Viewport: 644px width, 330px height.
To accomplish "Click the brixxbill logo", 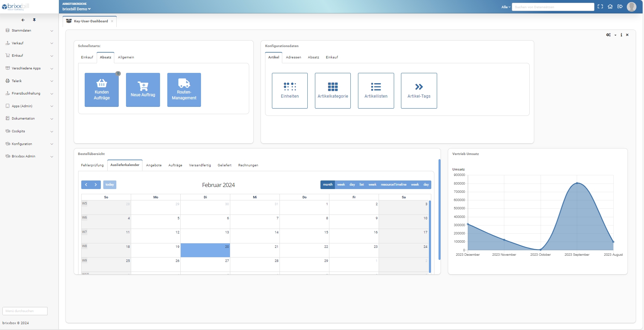I will click(15, 7).
